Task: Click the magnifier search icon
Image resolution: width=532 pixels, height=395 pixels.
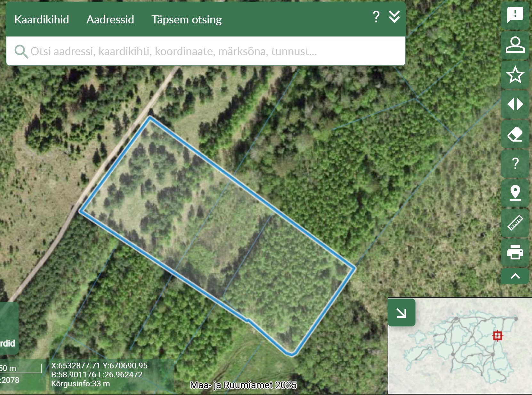Action: [x=21, y=51]
